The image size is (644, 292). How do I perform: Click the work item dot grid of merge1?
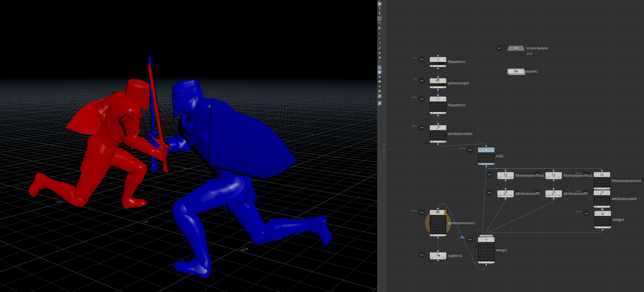click(486, 252)
